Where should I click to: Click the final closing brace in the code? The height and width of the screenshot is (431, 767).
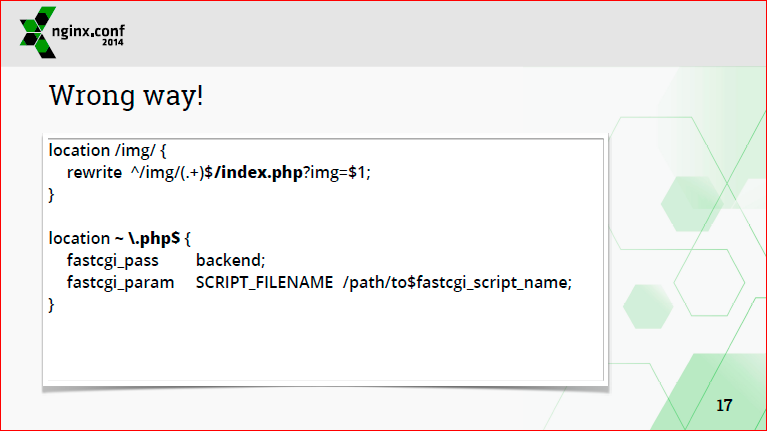point(52,304)
